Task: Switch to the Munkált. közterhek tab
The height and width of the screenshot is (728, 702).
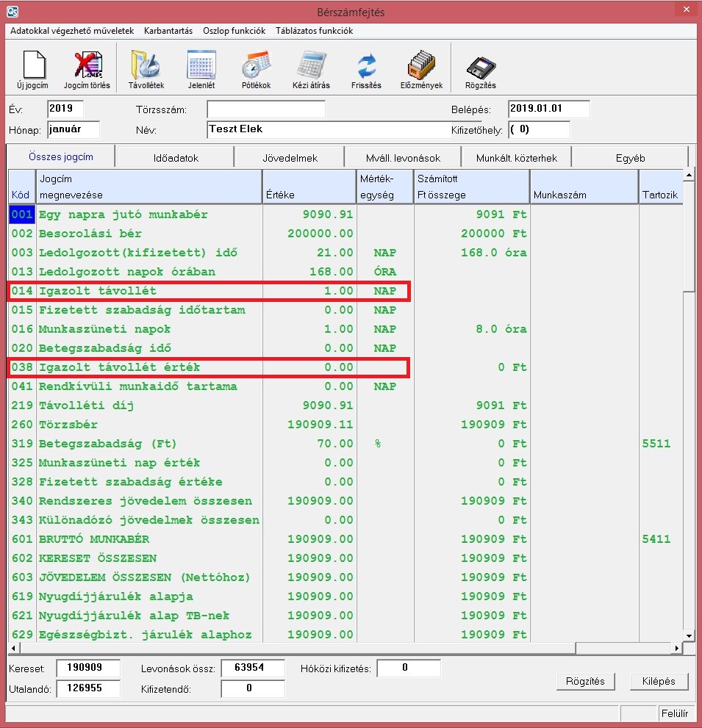Action: [516, 158]
